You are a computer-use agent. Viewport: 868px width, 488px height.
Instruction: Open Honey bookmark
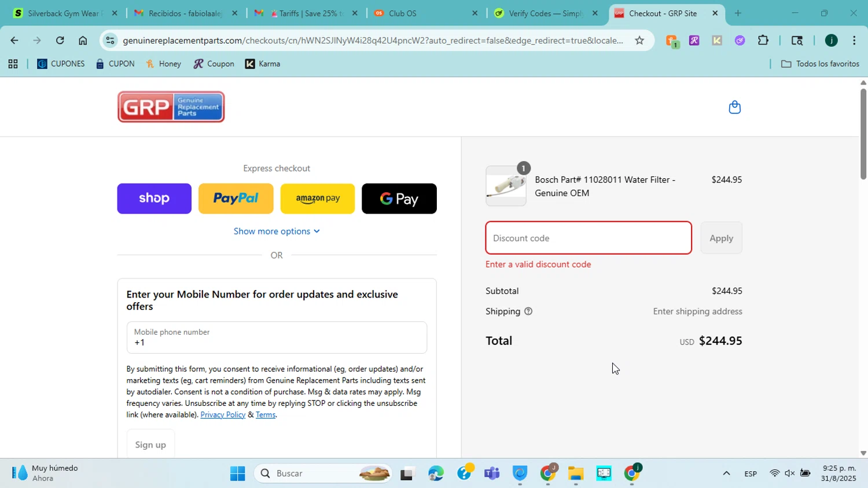(163, 64)
